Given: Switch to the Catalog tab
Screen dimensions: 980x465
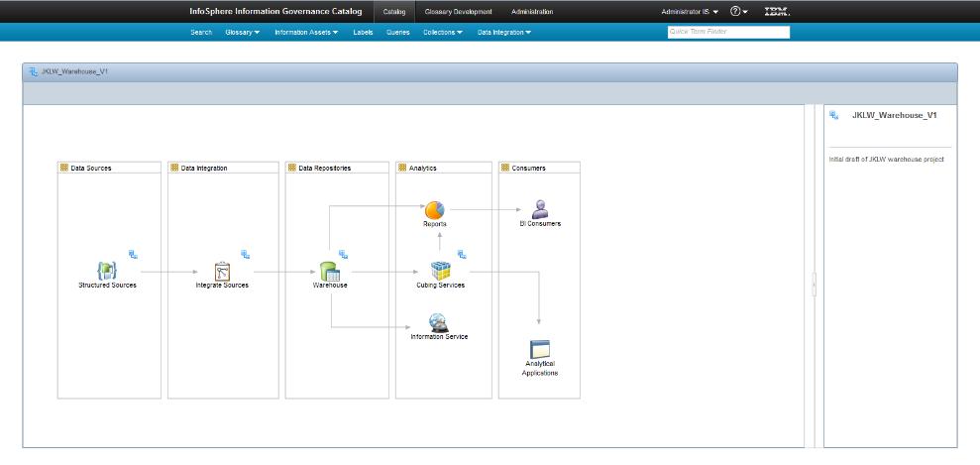Looking at the screenshot, I should click(394, 11).
